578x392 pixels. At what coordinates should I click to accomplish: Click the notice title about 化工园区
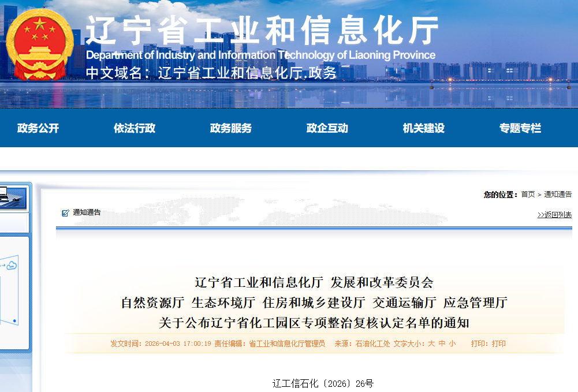(x=314, y=322)
